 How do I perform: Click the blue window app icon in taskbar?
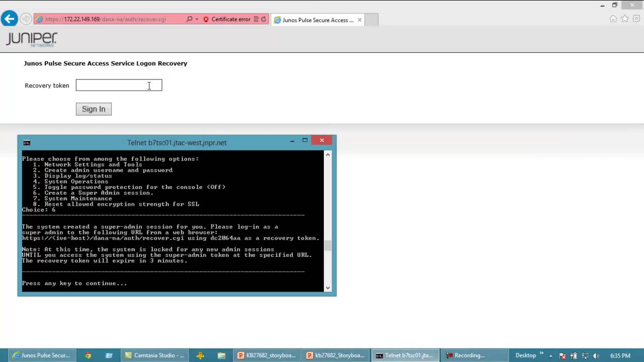click(x=109, y=355)
